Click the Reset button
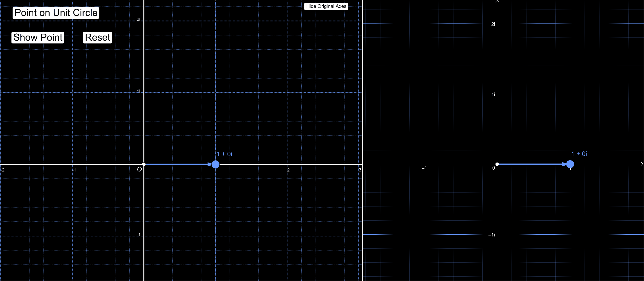644x281 pixels. [97, 37]
